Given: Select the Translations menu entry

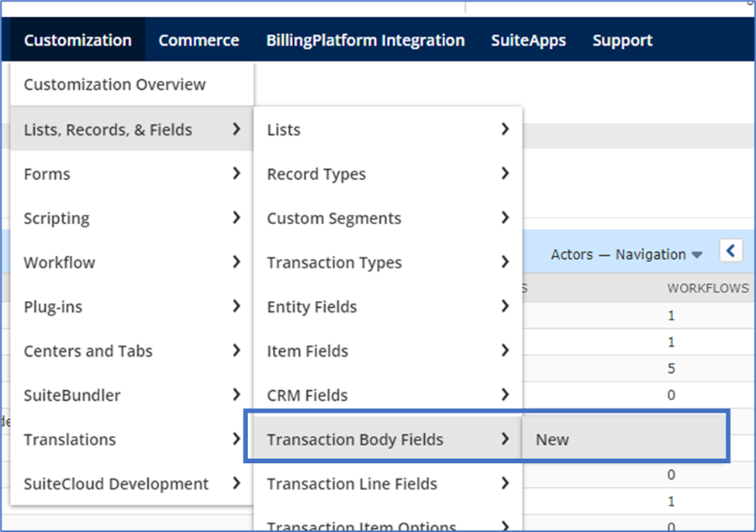Looking at the screenshot, I should [x=132, y=440].
